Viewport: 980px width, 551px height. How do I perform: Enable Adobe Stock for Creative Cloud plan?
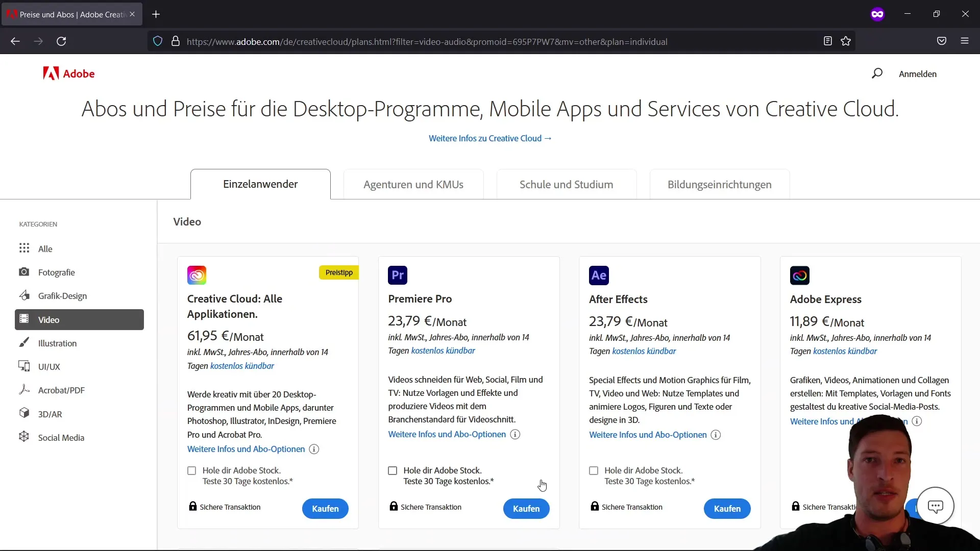192,470
